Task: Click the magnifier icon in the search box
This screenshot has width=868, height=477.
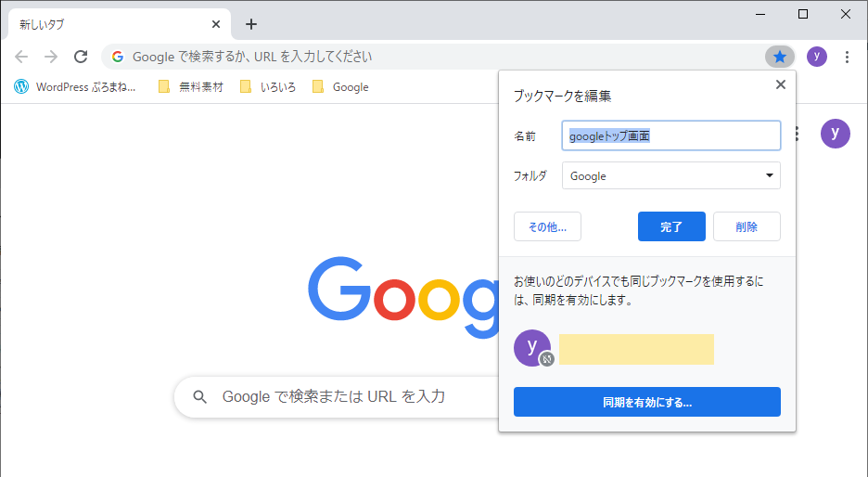Action: pyautogui.click(x=199, y=396)
